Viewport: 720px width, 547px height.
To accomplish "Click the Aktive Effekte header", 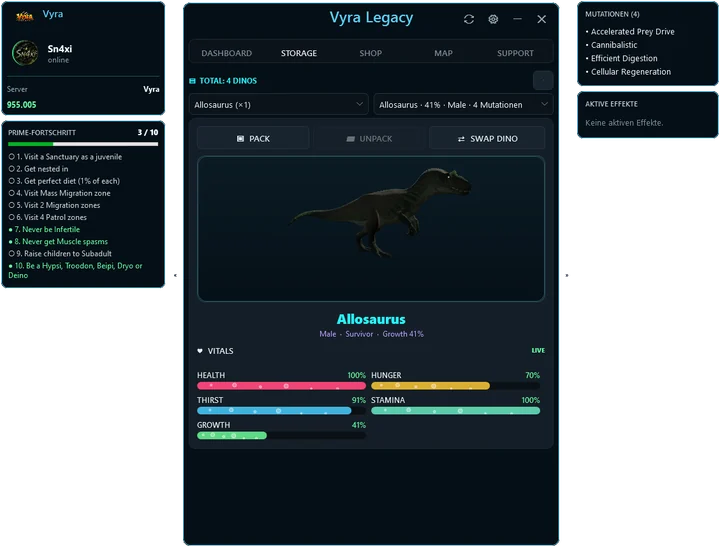I will point(611,104).
